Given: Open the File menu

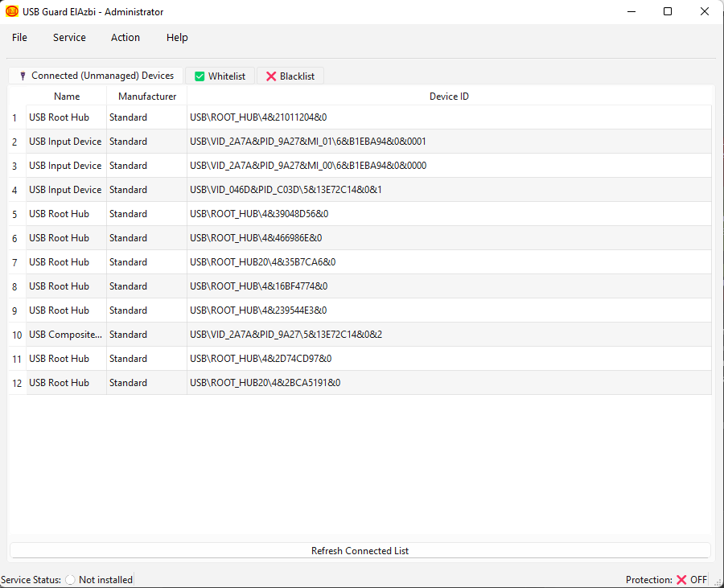Looking at the screenshot, I should pos(19,38).
